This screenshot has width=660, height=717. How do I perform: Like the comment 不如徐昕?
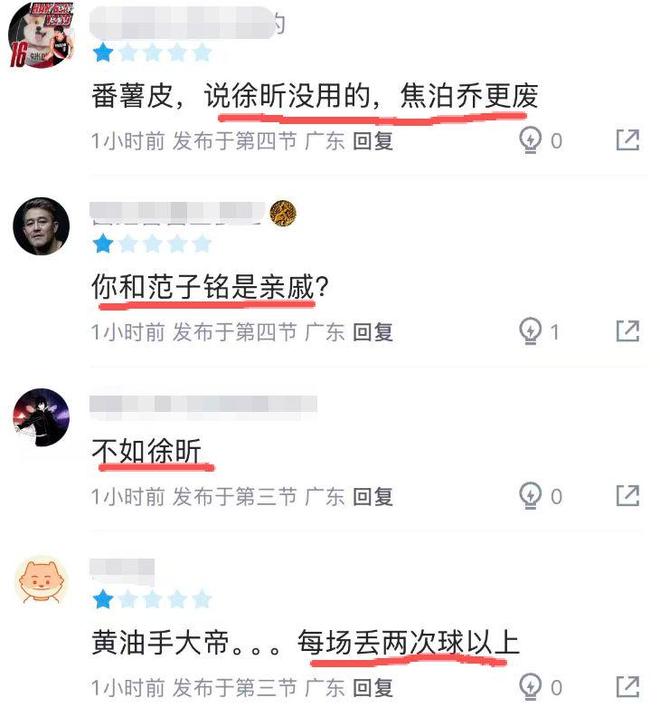point(531,496)
